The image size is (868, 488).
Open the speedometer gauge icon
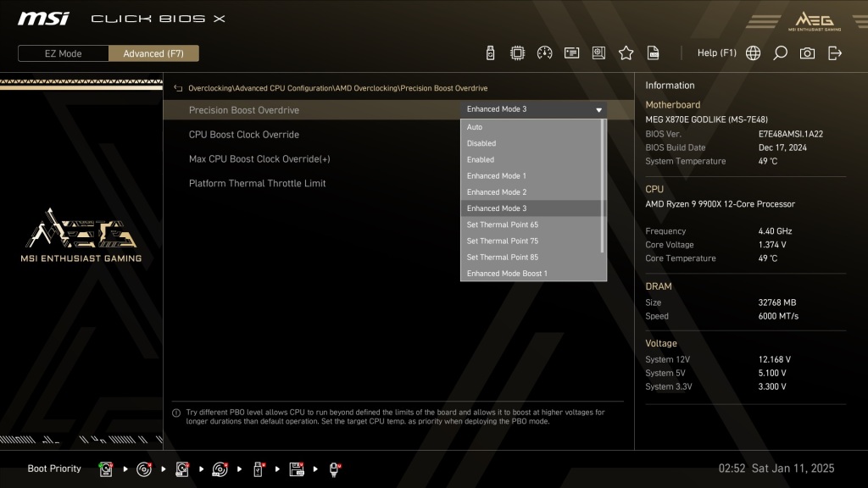click(x=544, y=53)
